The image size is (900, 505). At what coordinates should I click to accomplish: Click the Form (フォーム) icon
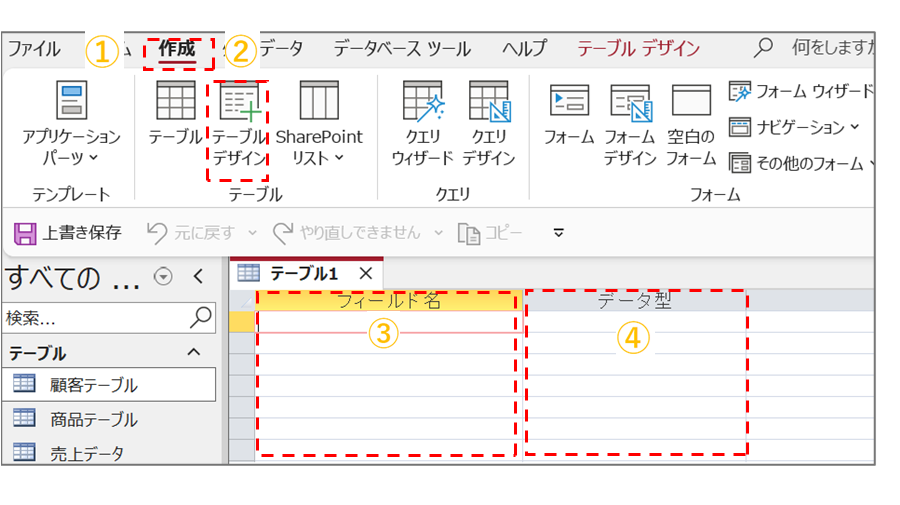[569, 116]
